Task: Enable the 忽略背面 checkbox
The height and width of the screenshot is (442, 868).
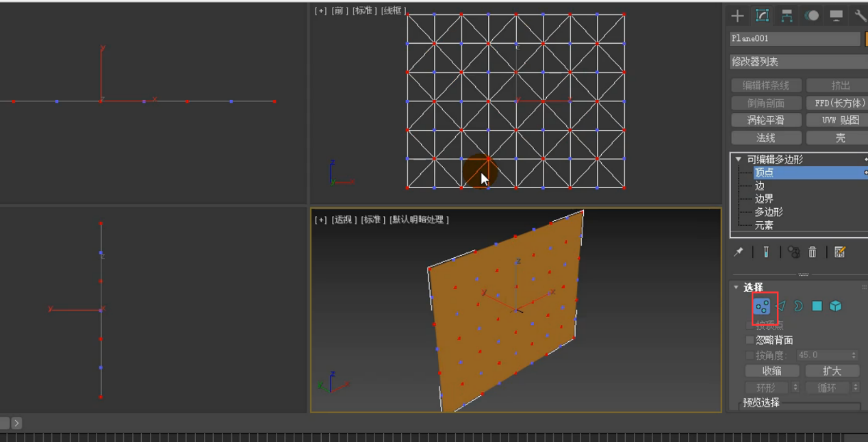Action: point(750,340)
